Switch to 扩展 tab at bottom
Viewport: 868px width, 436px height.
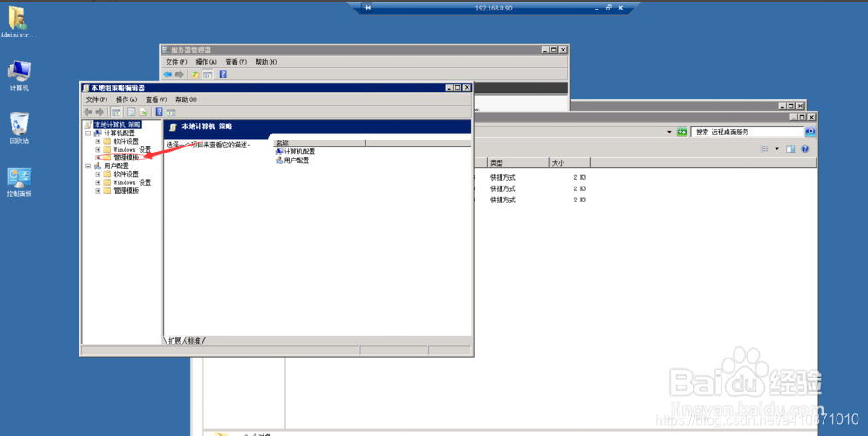point(174,341)
